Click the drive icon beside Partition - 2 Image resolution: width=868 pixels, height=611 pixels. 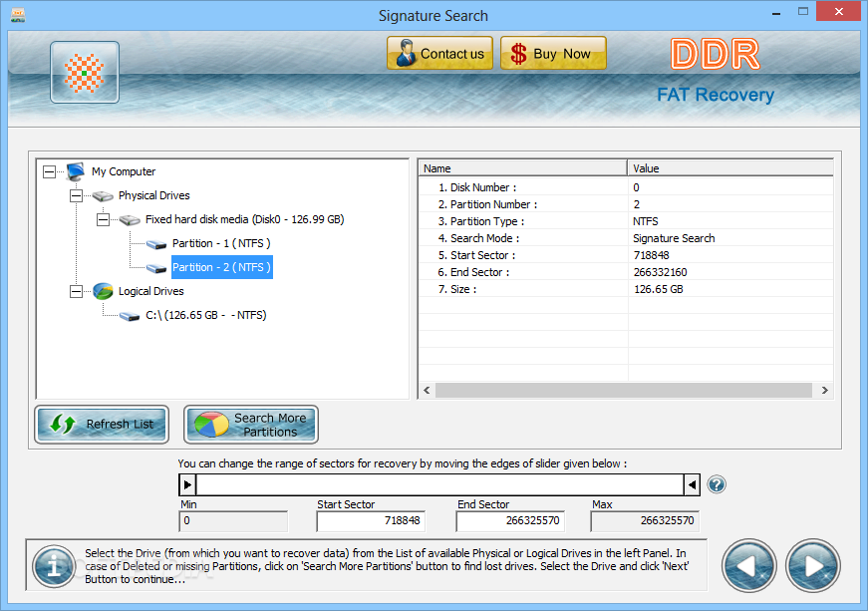point(156,268)
